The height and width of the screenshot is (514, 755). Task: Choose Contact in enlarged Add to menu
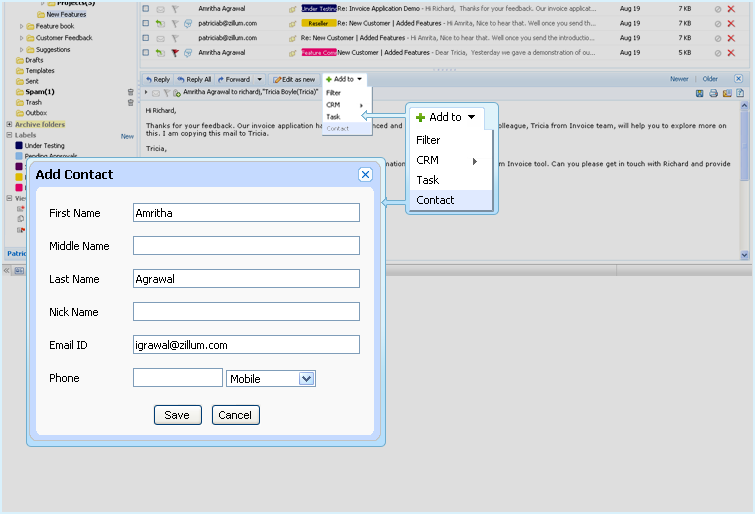click(x=435, y=200)
